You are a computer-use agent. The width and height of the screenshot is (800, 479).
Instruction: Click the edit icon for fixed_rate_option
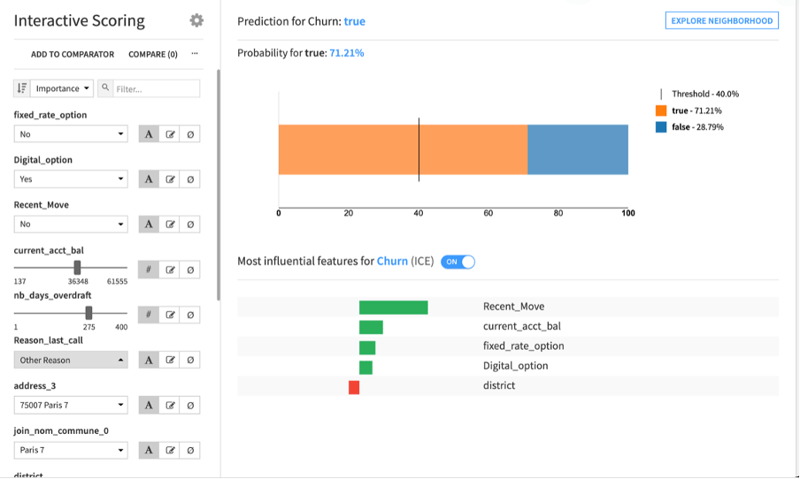[x=170, y=134]
